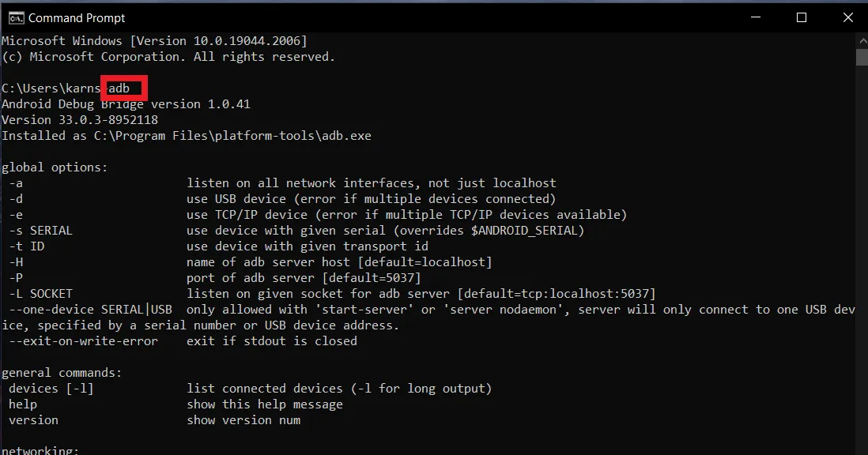Screen dimensions: 868x455
Task: Click the 'global options:' heading
Action: click(x=55, y=167)
